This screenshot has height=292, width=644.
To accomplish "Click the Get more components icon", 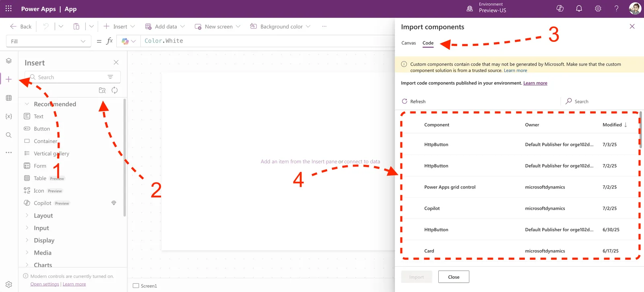I will 102,90.
